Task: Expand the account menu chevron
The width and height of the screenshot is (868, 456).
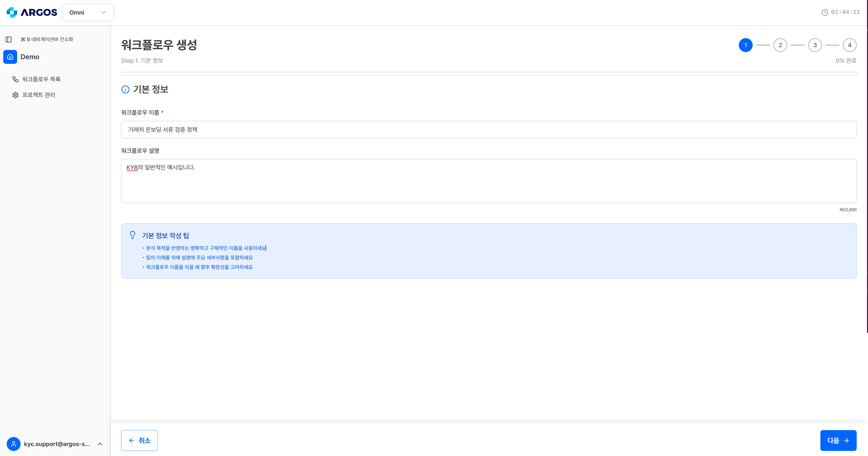Action: (100, 444)
